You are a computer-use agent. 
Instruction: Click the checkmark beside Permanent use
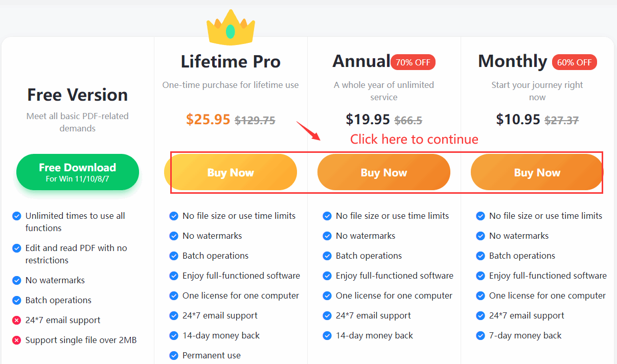pos(174,355)
